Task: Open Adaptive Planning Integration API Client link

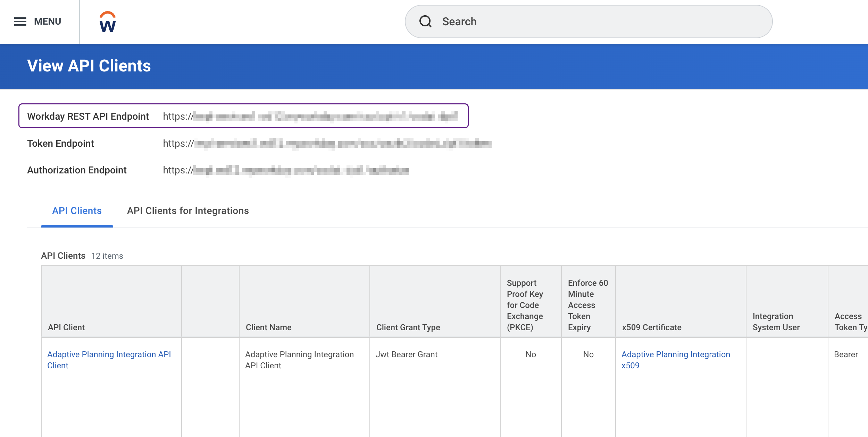Action: click(109, 360)
